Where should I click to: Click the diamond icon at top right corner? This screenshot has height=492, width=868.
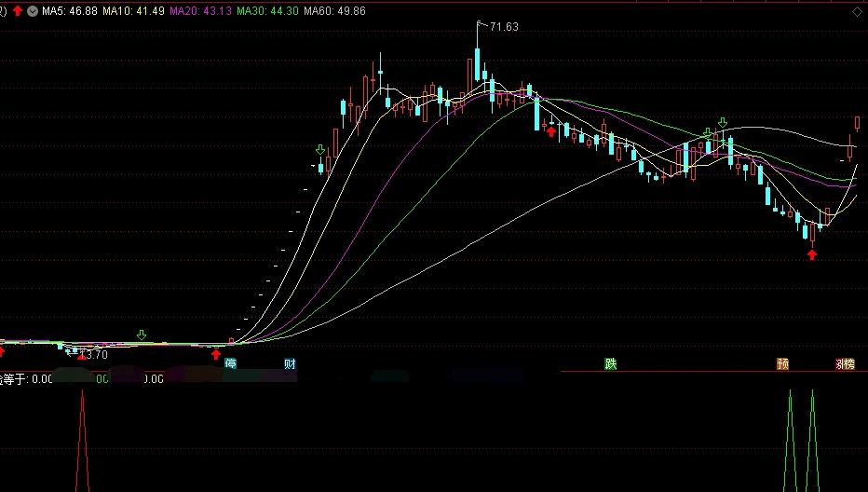tap(857, 11)
